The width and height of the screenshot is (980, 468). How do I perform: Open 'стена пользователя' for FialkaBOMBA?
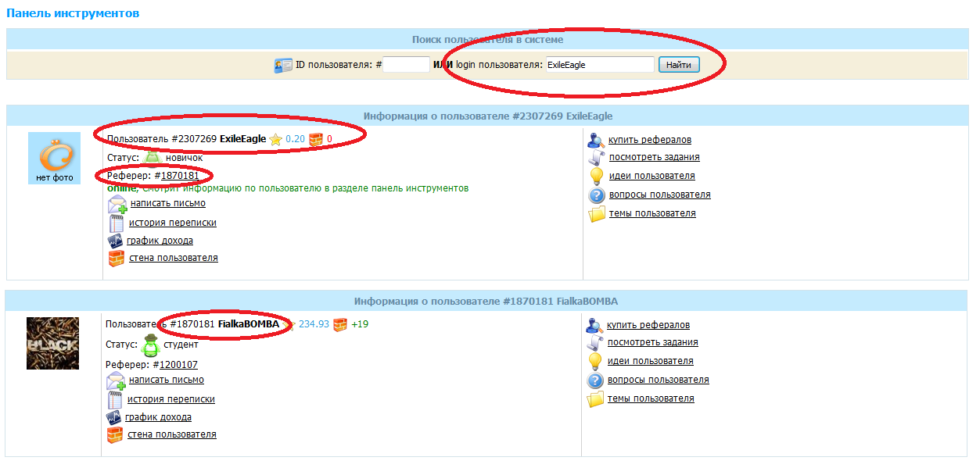(x=172, y=434)
